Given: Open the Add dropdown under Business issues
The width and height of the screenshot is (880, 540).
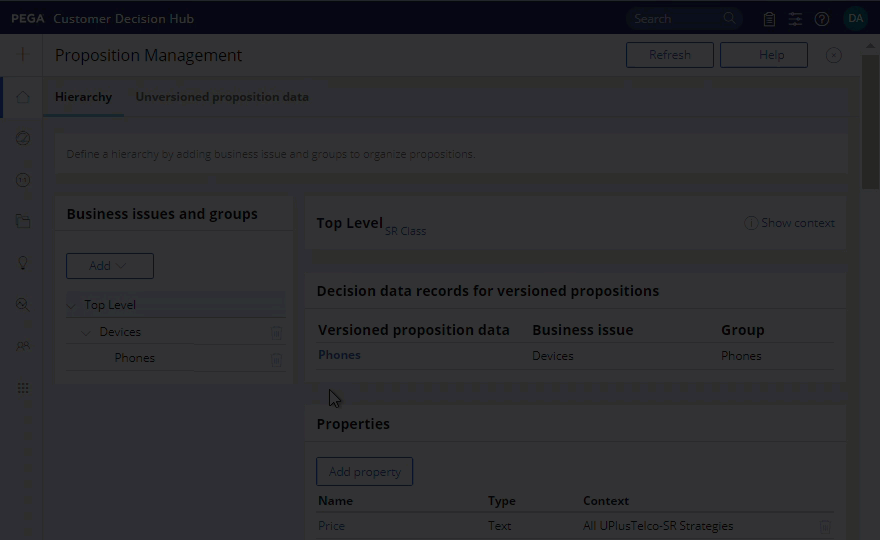Looking at the screenshot, I should coord(109,266).
